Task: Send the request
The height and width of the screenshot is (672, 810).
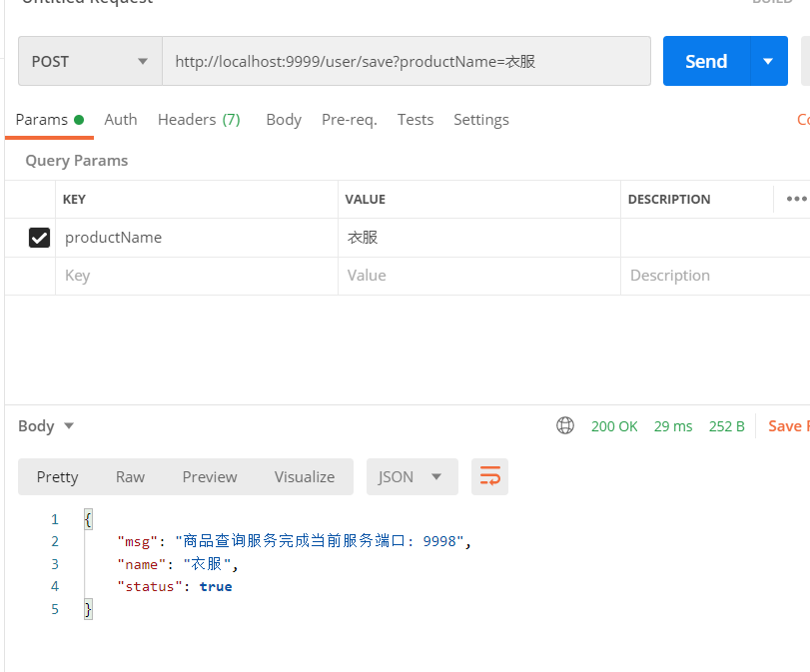Action: pos(706,61)
